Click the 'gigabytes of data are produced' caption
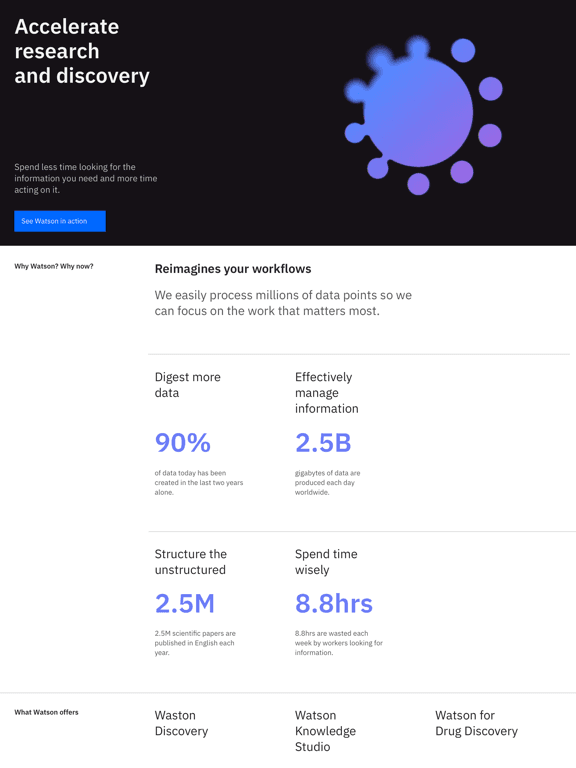This screenshot has width=576, height=768. pos(327,482)
